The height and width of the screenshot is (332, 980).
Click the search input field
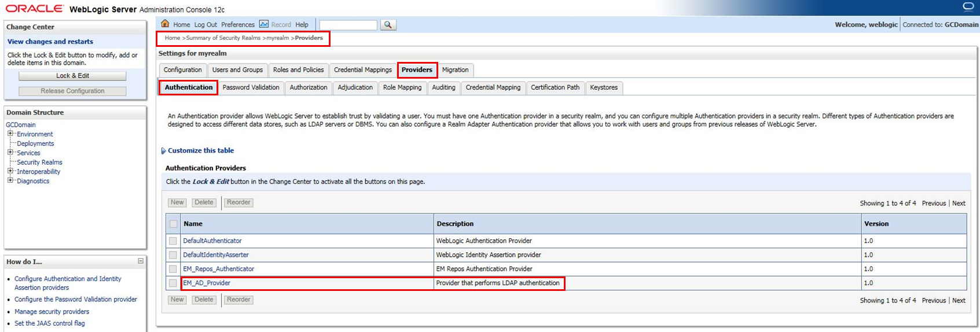coord(348,25)
